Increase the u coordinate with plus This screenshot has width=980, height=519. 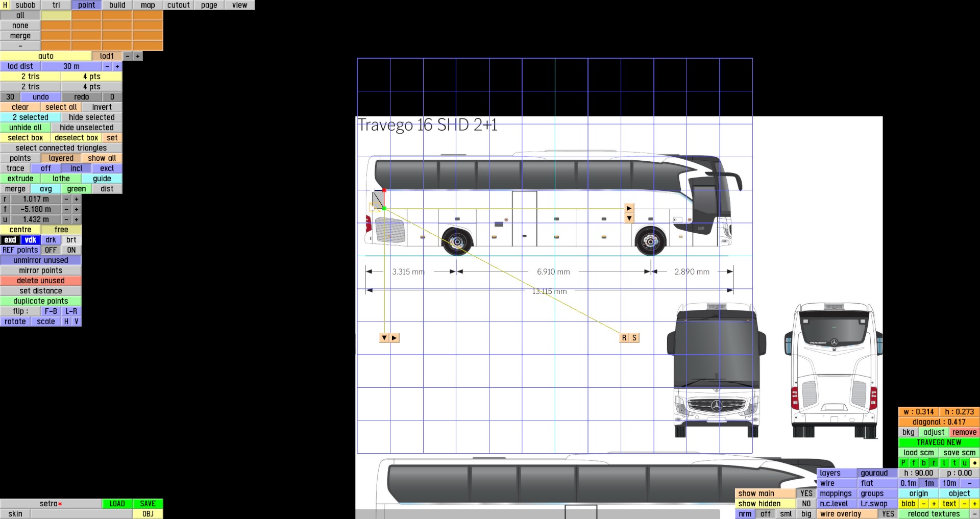[77, 219]
